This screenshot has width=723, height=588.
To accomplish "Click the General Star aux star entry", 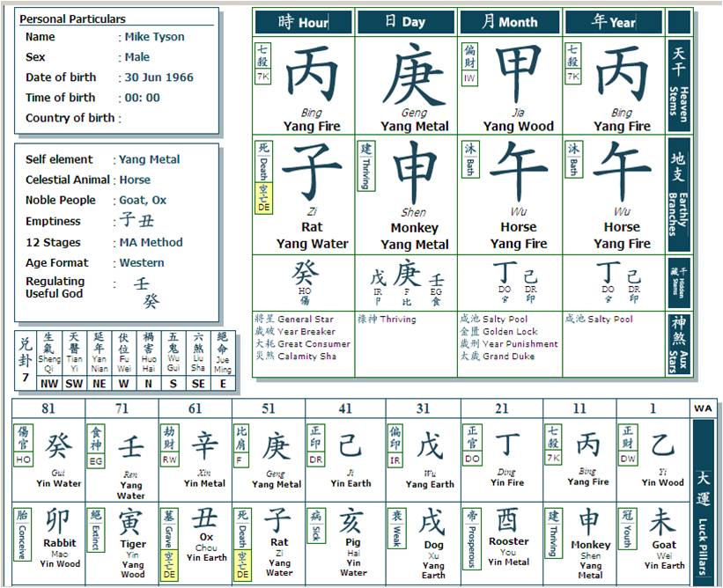I will tap(294, 319).
